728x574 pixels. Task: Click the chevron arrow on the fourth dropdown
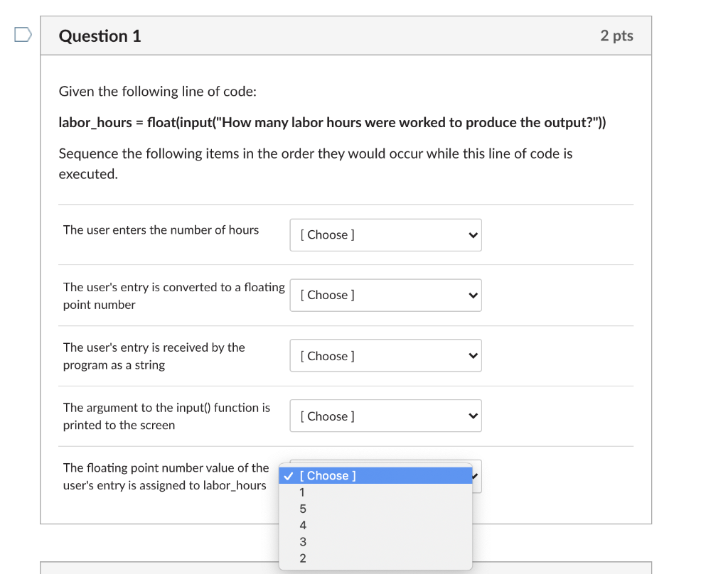(x=473, y=416)
